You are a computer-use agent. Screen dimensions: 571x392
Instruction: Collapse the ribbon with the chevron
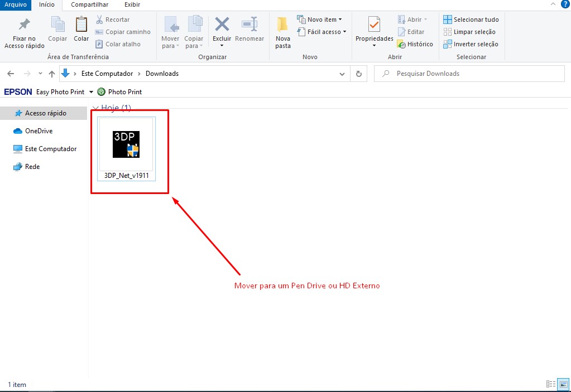pyautogui.click(x=553, y=4)
